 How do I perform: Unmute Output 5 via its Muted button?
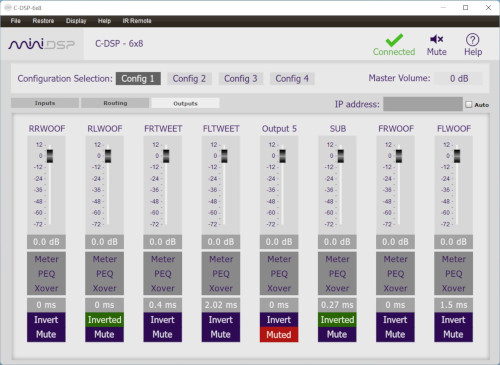click(279, 335)
